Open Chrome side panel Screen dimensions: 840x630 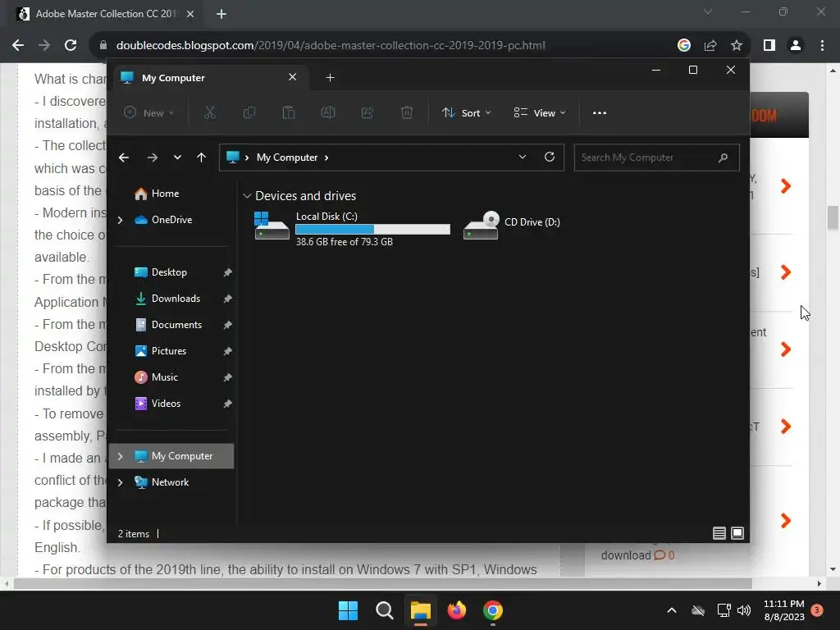point(769,46)
